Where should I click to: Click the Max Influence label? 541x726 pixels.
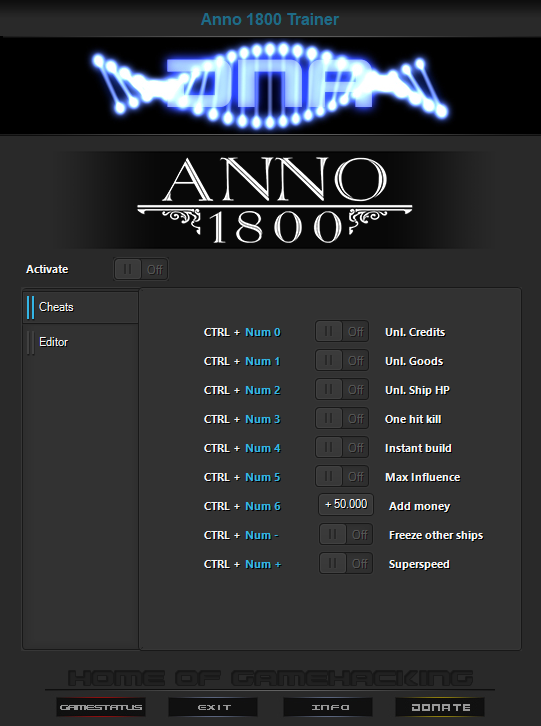click(423, 477)
